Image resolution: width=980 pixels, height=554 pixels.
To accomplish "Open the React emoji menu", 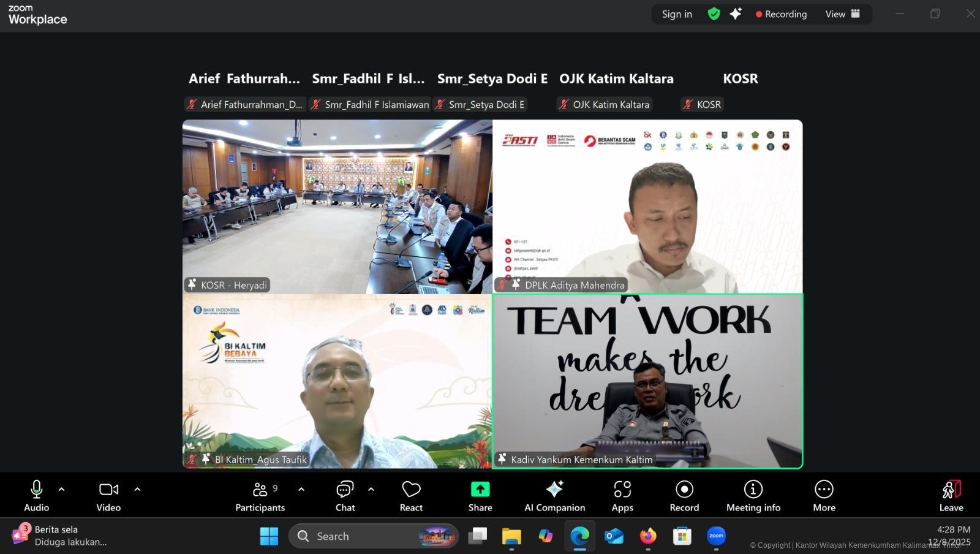I will (x=411, y=496).
